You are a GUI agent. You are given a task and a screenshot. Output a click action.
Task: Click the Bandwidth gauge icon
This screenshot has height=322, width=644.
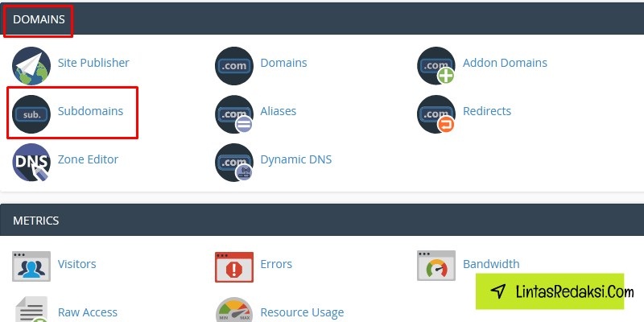[x=436, y=266]
